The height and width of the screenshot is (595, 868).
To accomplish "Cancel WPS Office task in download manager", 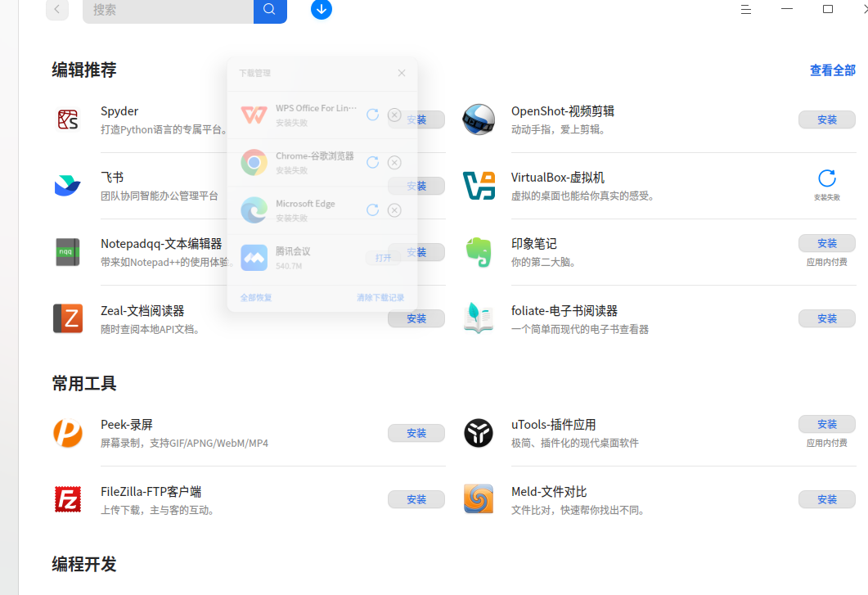I will coord(394,115).
